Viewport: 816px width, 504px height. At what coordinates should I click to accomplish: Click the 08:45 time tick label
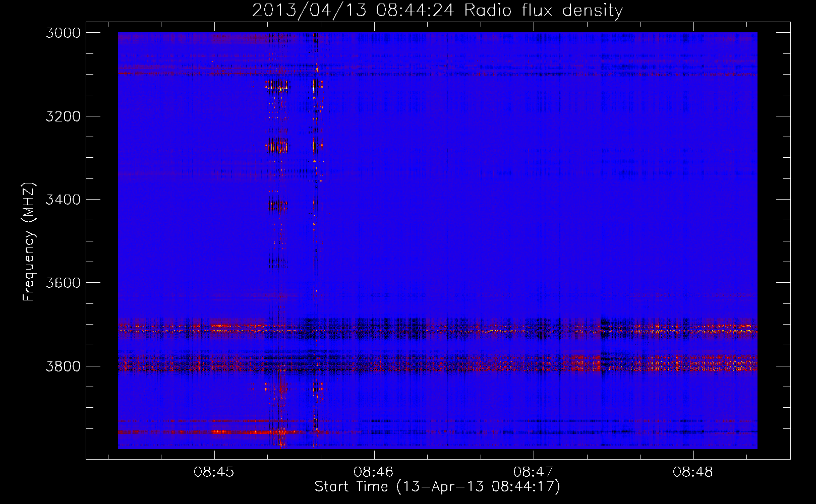click(214, 472)
